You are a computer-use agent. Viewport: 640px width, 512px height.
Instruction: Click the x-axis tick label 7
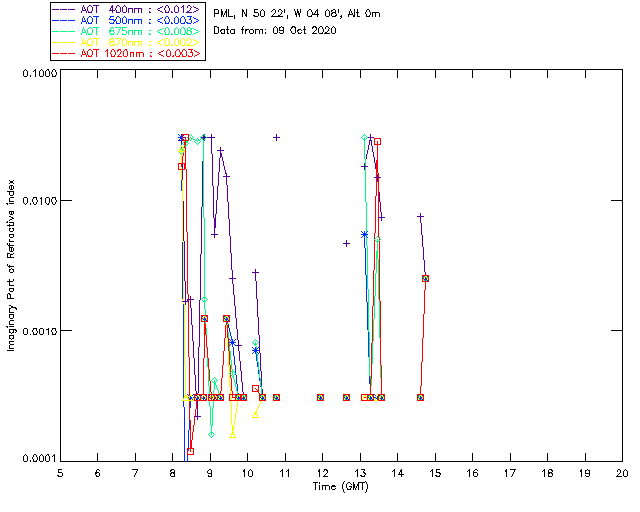[135, 473]
